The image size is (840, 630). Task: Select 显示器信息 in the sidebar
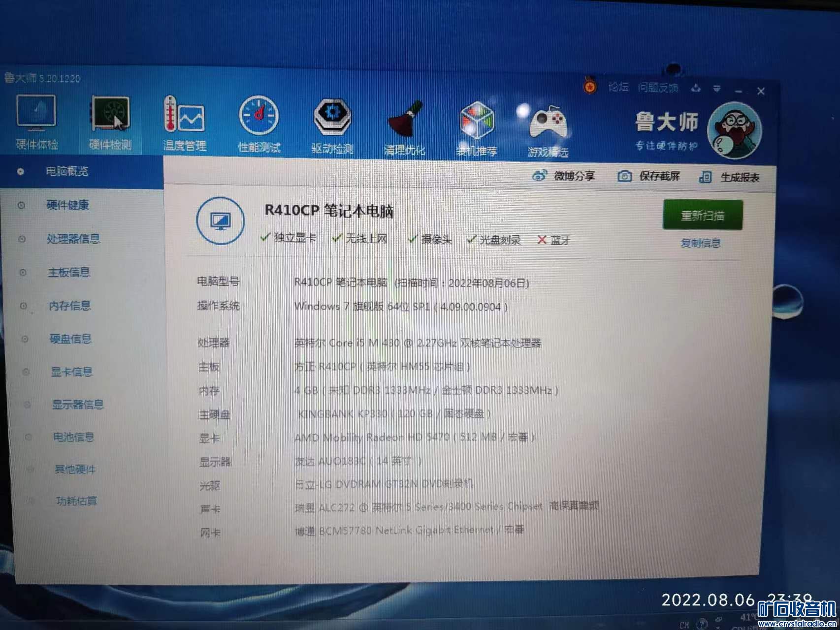coord(78,405)
